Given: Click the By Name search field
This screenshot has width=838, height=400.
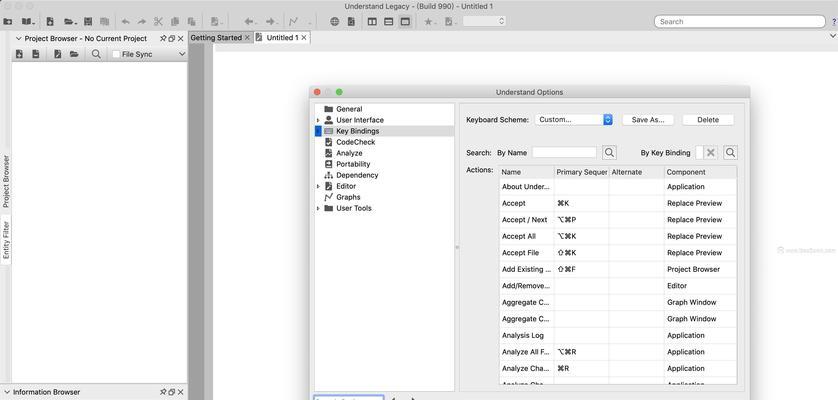Looking at the screenshot, I should [x=564, y=152].
